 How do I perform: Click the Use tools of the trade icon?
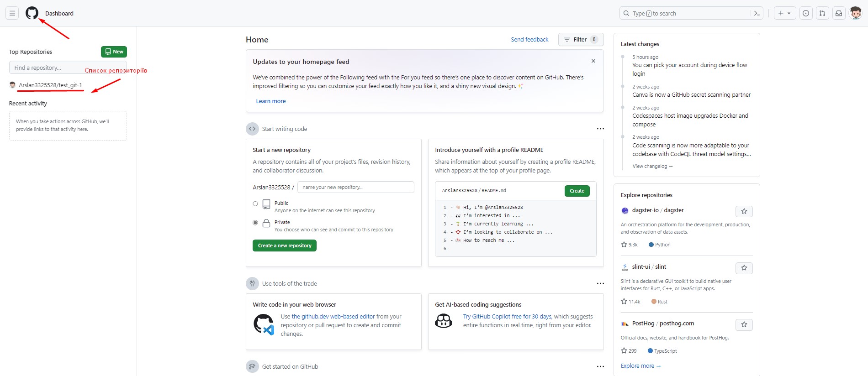click(252, 283)
